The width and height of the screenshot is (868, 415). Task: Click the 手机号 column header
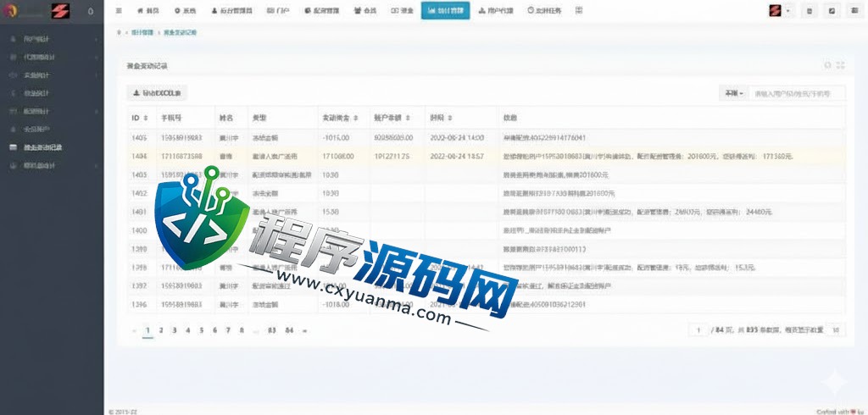[171, 118]
